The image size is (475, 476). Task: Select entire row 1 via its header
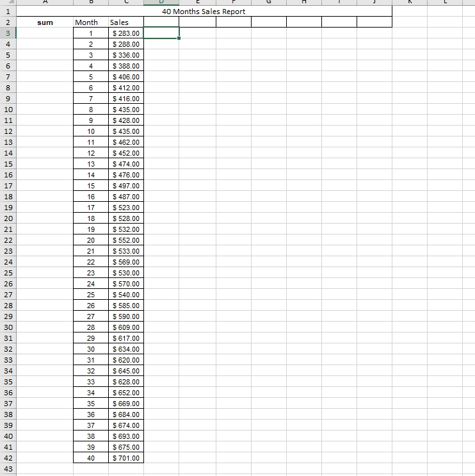pyautogui.click(x=8, y=12)
